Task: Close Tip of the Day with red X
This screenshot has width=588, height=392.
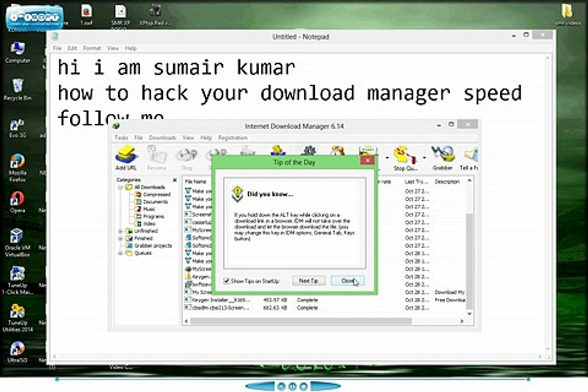Action: (367, 160)
